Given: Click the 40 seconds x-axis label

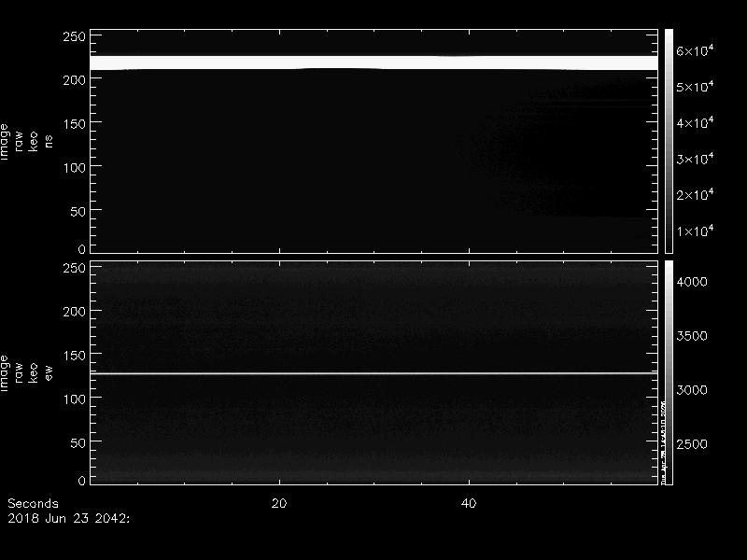Looking at the screenshot, I should point(469,503).
